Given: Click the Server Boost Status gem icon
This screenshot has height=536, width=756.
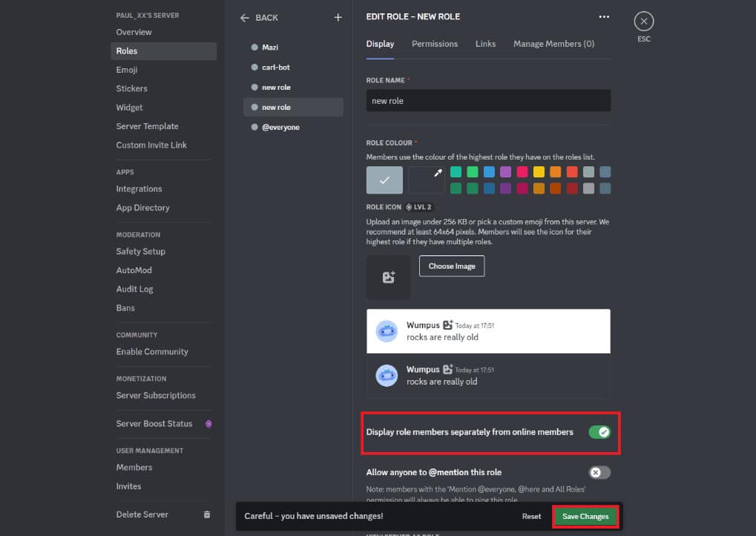Looking at the screenshot, I should click(208, 424).
